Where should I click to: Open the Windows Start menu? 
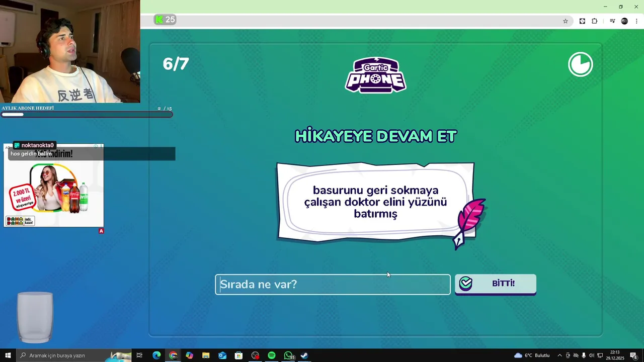click(8, 355)
